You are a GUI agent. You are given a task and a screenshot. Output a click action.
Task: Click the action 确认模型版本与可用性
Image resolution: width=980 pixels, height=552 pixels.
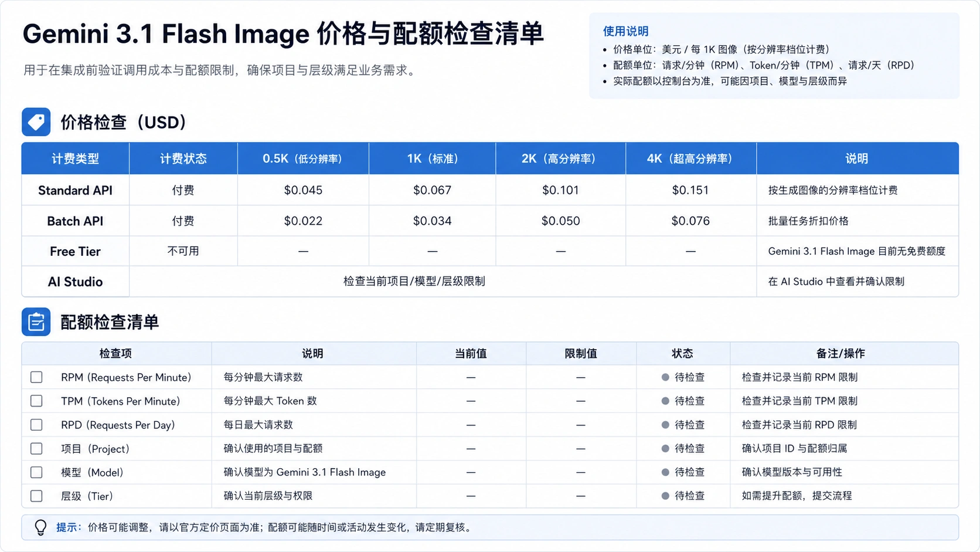pyautogui.click(x=792, y=472)
